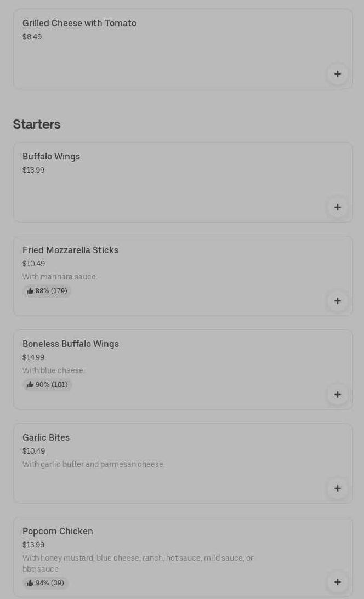Add Fried Mozzarella Sticks using plus icon
Image resolution: width=364 pixels, height=599 pixels.
pos(338,301)
